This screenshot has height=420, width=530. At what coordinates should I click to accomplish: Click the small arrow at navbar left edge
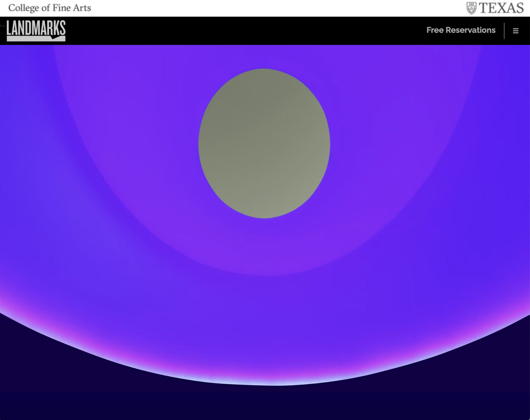click(x=2, y=25)
